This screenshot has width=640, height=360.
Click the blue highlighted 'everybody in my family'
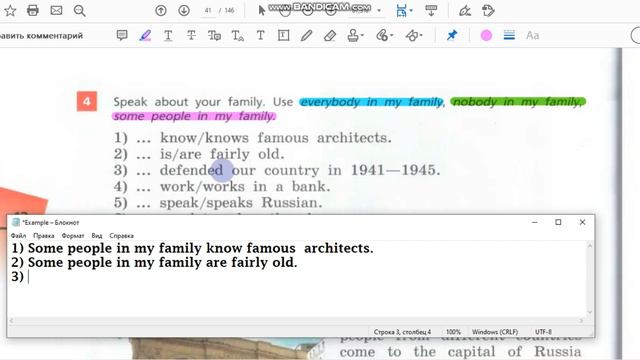click(371, 102)
